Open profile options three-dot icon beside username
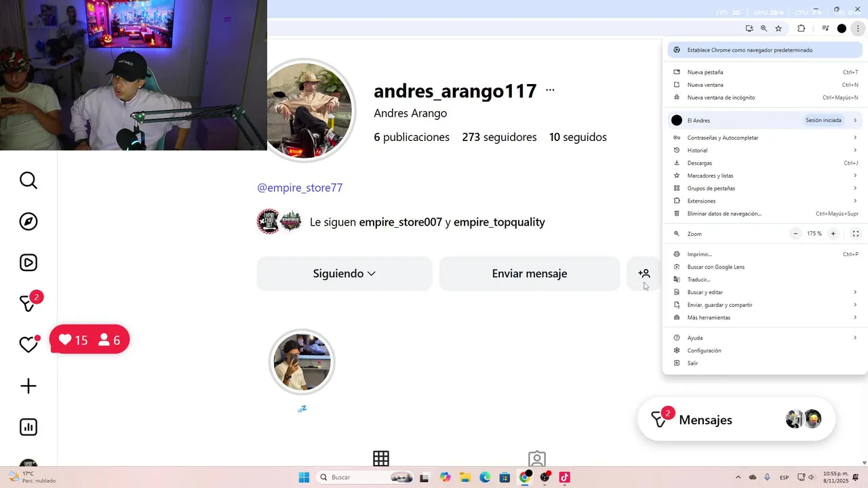Screen dimensions: 868x488 click(x=550, y=90)
